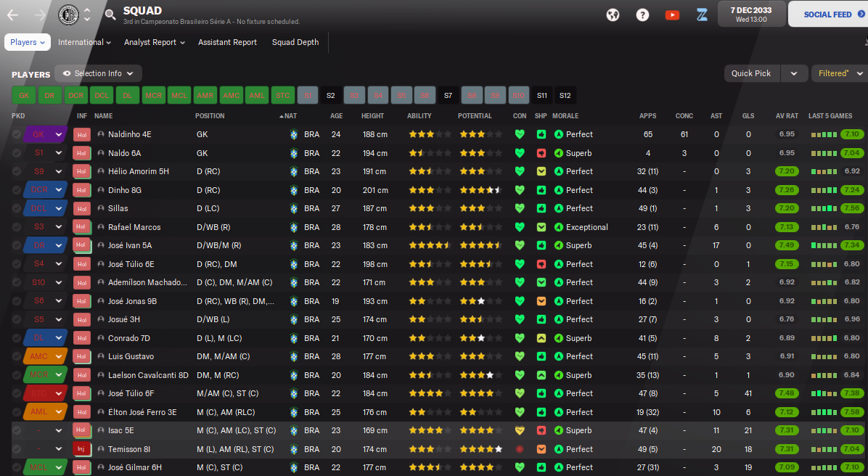The width and height of the screenshot is (868, 476).
Task: Expand the Quick Pick arrow dropdown
Action: pos(794,73)
